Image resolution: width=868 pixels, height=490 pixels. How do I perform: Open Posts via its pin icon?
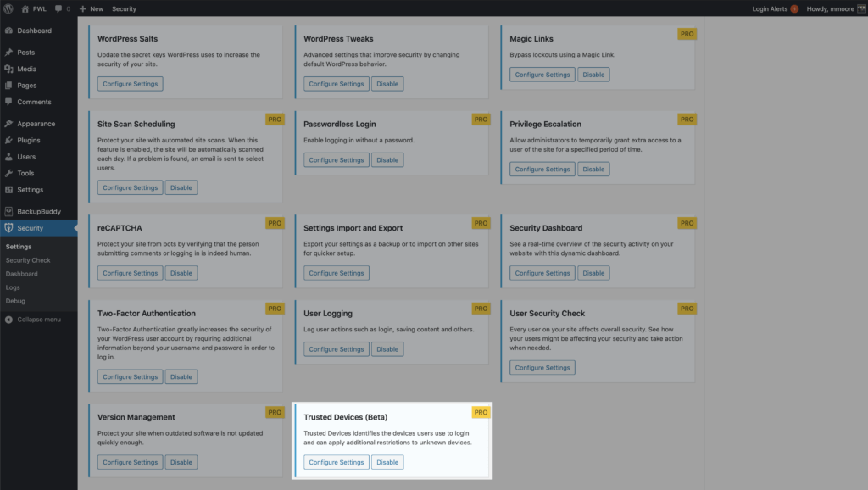point(8,53)
